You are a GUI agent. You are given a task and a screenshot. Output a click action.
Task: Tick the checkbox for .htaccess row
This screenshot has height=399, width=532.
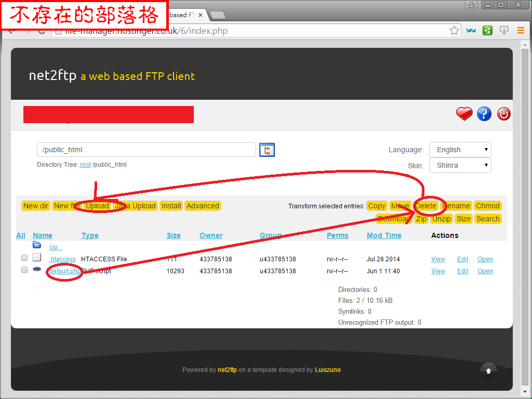(x=24, y=258)
